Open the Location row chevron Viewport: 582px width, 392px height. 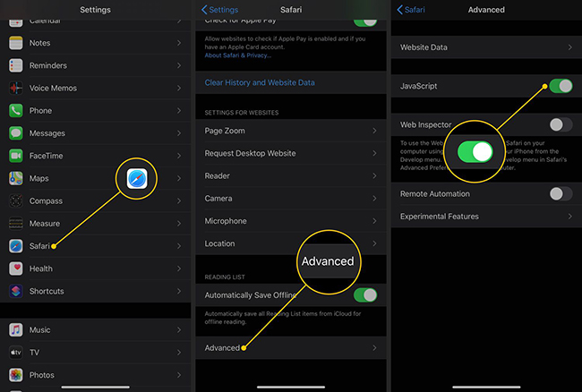[374, 243]
